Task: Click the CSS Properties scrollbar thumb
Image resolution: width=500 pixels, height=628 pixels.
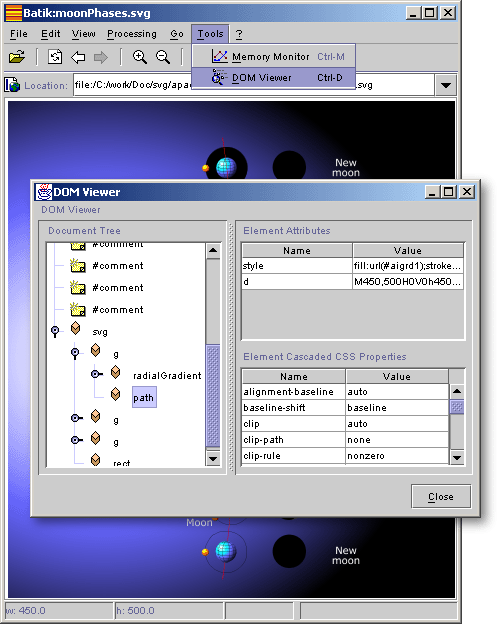Action: coord(457,407)
